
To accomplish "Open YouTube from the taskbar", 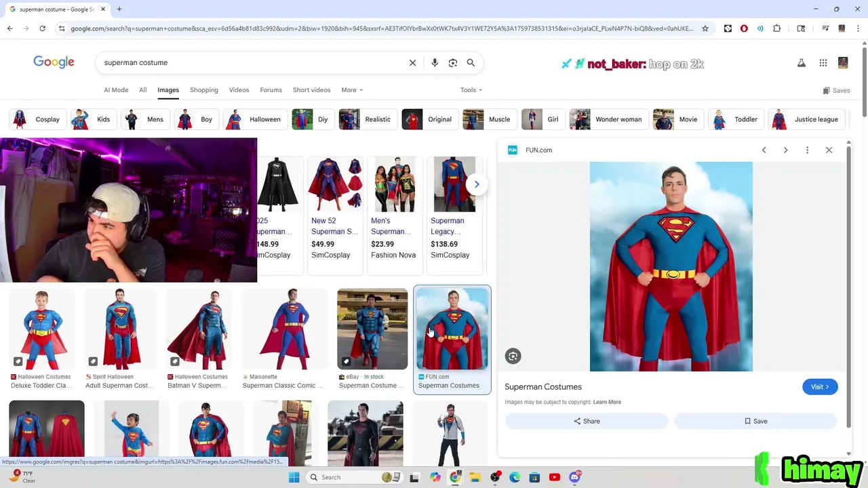I will click(554, 477).
